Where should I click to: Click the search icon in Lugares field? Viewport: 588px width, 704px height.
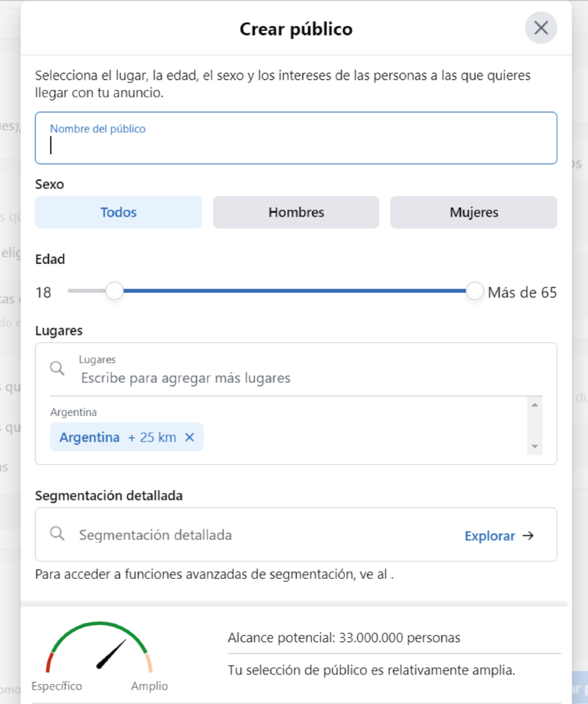click(x=58, y=368)
